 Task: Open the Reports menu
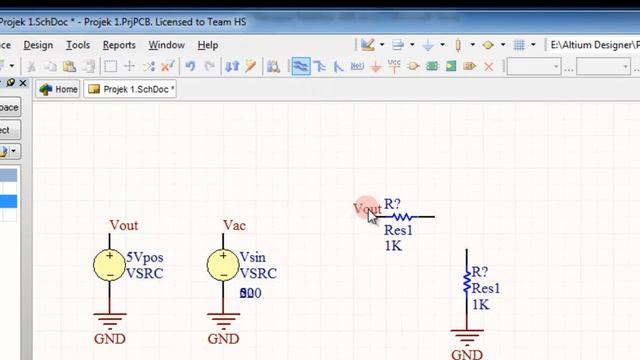point(119,45)
